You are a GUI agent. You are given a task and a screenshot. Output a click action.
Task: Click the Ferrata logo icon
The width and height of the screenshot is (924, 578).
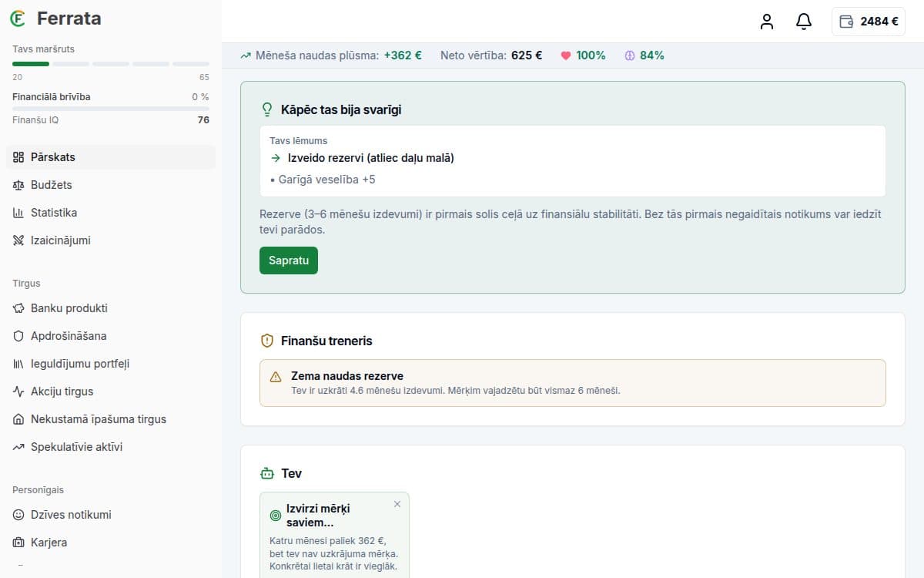point(18,18)
